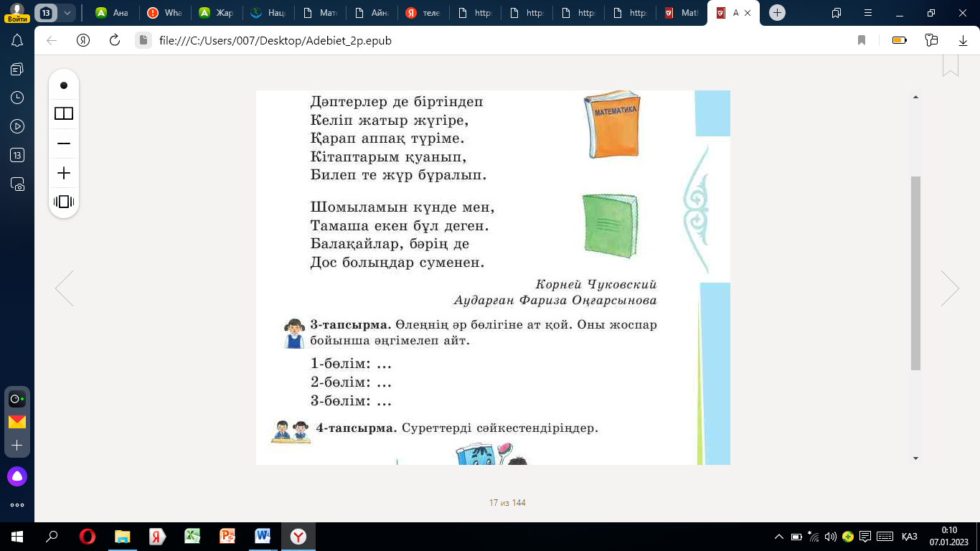Screen dimensions: 980x551
Task: Switch the ҚАЗ keyboard language indicator
Action: coord(910,536)
